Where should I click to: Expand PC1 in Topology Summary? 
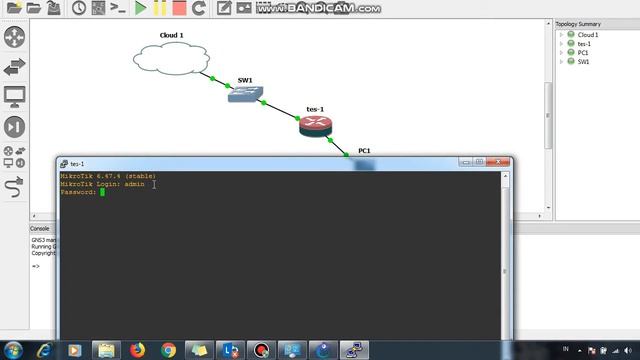(562, 53)
